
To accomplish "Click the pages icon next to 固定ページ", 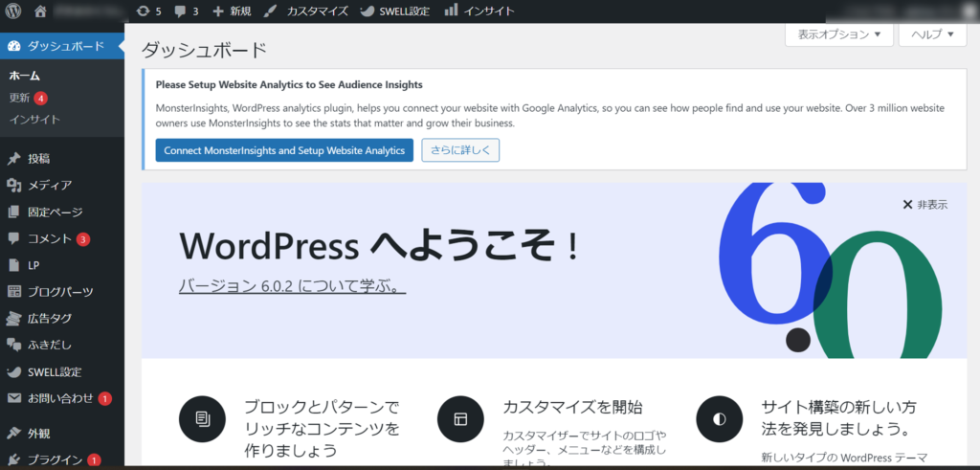I will pos(13,212).
